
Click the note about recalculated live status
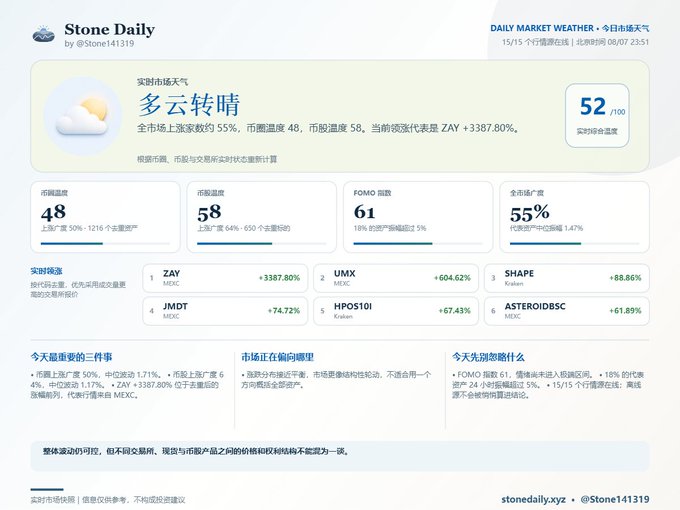tap(207, 159)
